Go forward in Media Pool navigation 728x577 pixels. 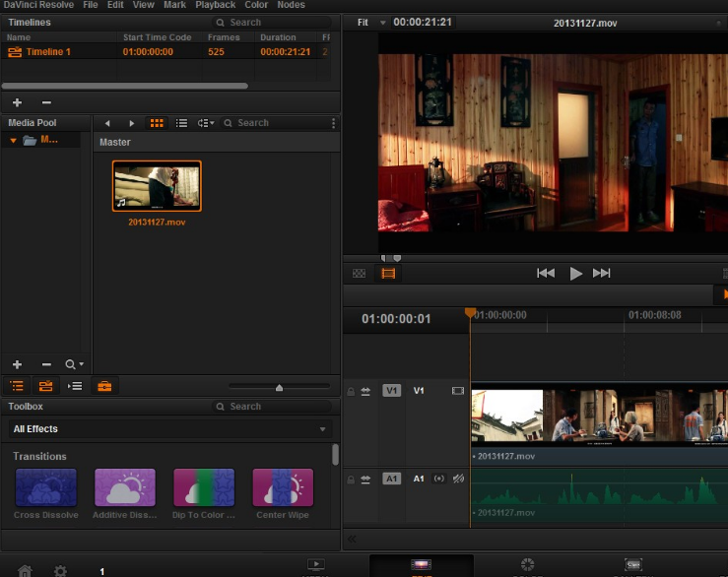pyautogui.click(x=132, y=123)
